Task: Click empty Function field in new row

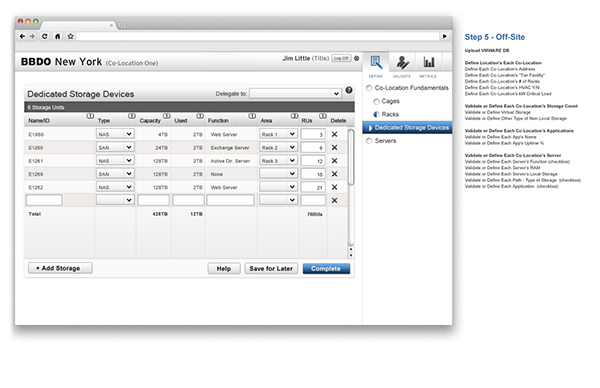Action: coord(230,200)
